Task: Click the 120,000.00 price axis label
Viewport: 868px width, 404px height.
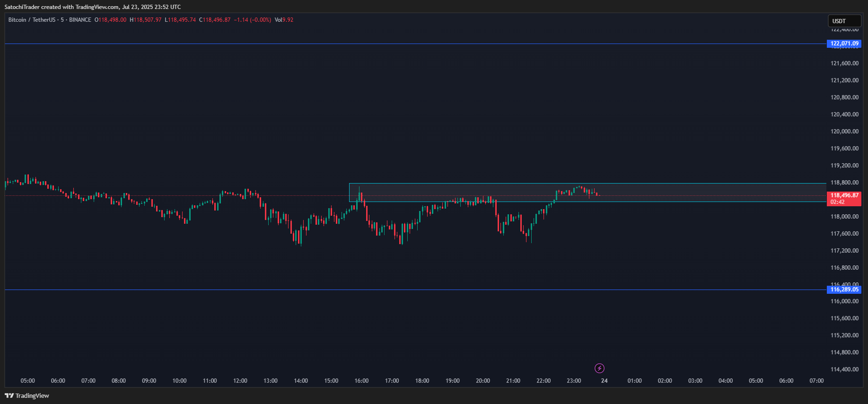Action: click(844, 132)
